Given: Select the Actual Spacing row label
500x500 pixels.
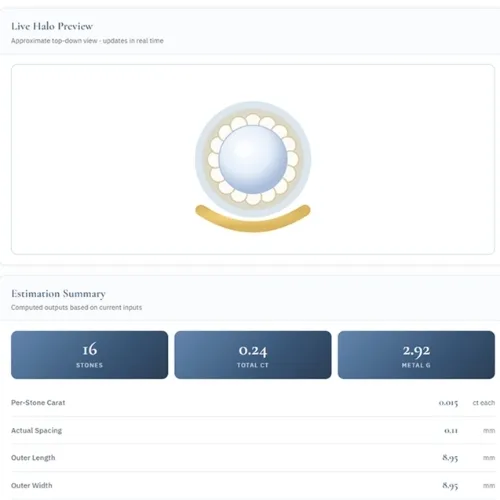Looking at the screenshot, I should (36, 430).
